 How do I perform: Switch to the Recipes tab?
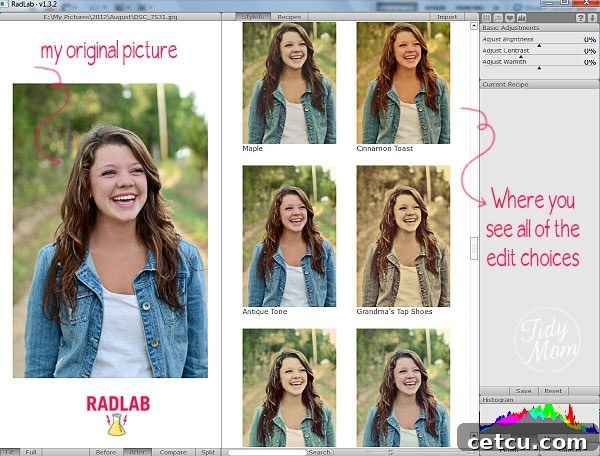point(289,17)
